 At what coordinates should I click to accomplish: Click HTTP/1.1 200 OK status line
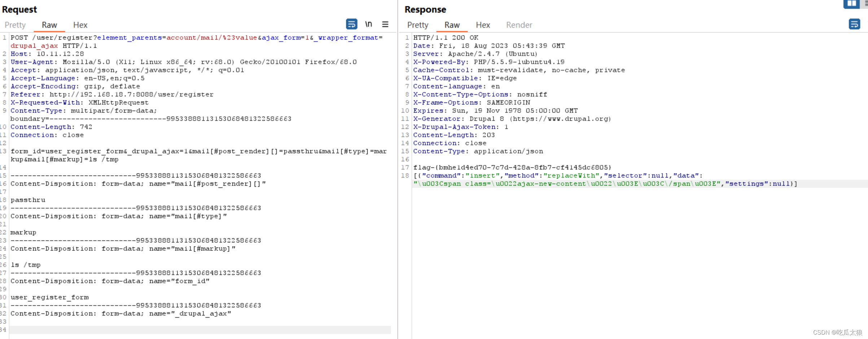446,38
